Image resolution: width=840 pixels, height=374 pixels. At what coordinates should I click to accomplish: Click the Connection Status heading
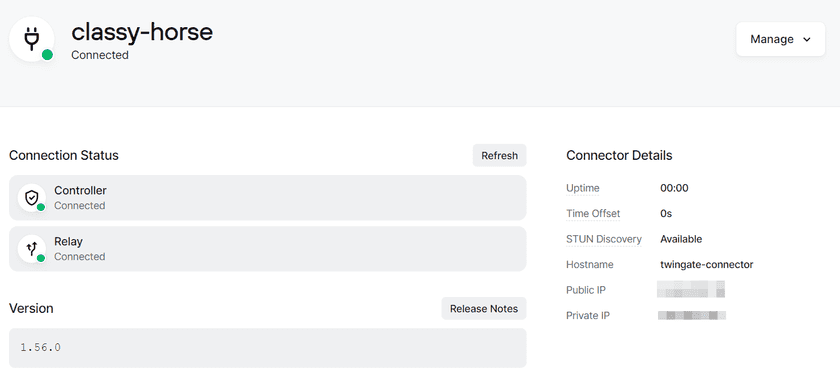pos(64,155)
